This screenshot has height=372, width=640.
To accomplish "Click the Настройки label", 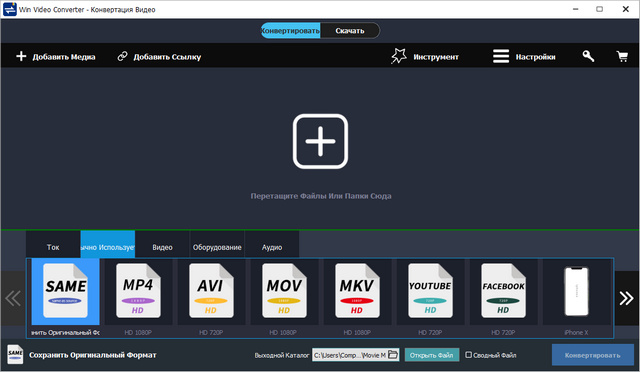I will tap(535, 57).
